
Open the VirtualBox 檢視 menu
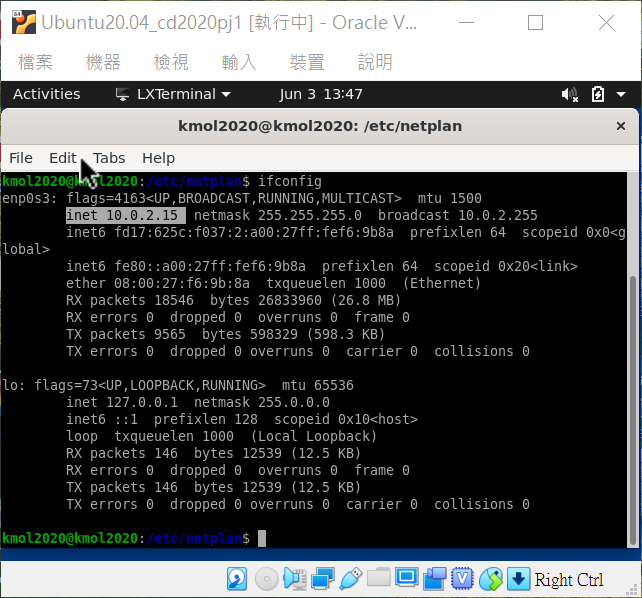tap(171, 62)
